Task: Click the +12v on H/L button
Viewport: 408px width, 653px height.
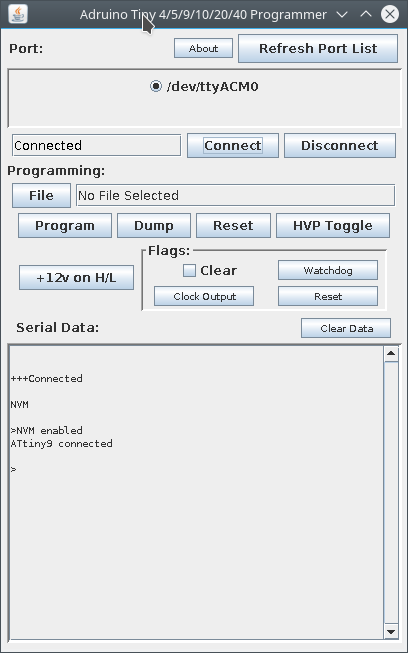Action: (x=76, y=277)
